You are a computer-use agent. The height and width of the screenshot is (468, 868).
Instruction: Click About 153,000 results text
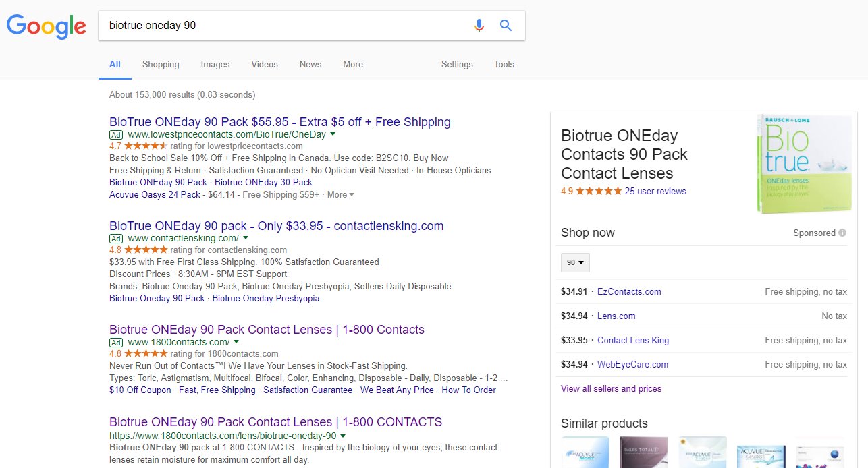(x=182, y=95)
